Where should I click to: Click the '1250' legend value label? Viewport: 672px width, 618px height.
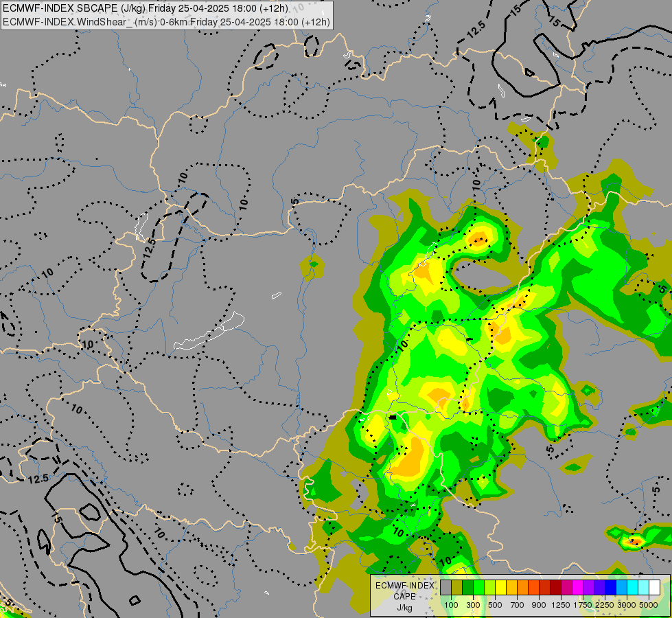tap(561, 605)
